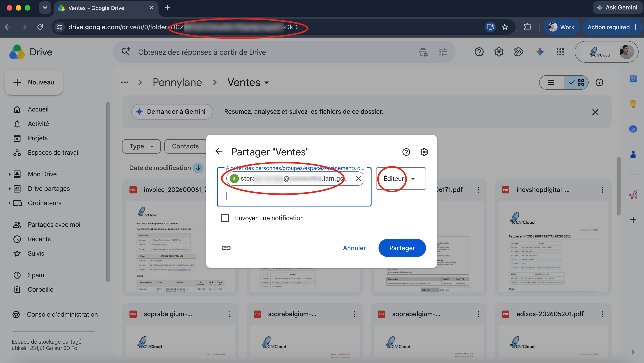The height and width of the screenshot is (363, 644).
Task: Dismiss the Gemini suggestion banner
Action: [595, 112]
